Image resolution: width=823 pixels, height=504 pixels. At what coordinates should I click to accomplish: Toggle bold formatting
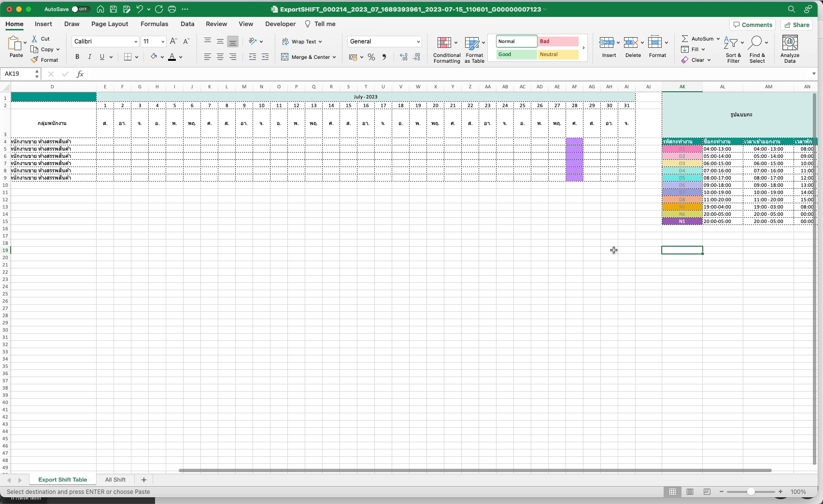pos(77,57)
